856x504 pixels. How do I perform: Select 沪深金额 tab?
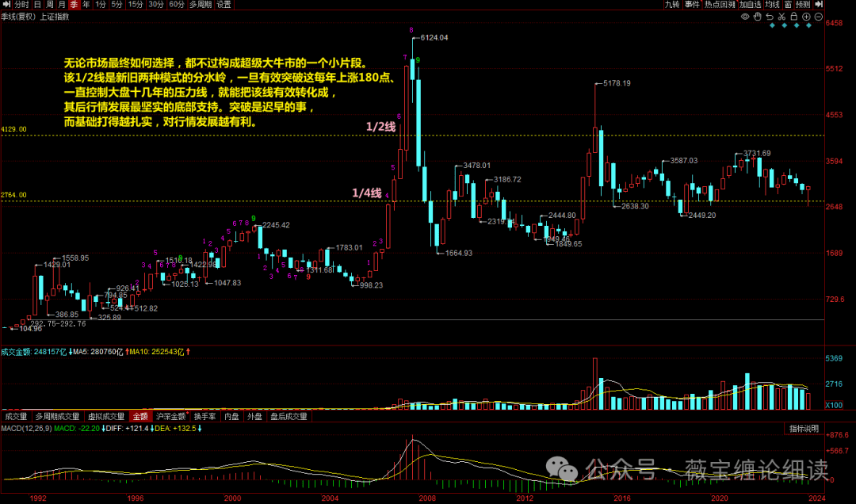pyautogui.click(x=171, y=417)
